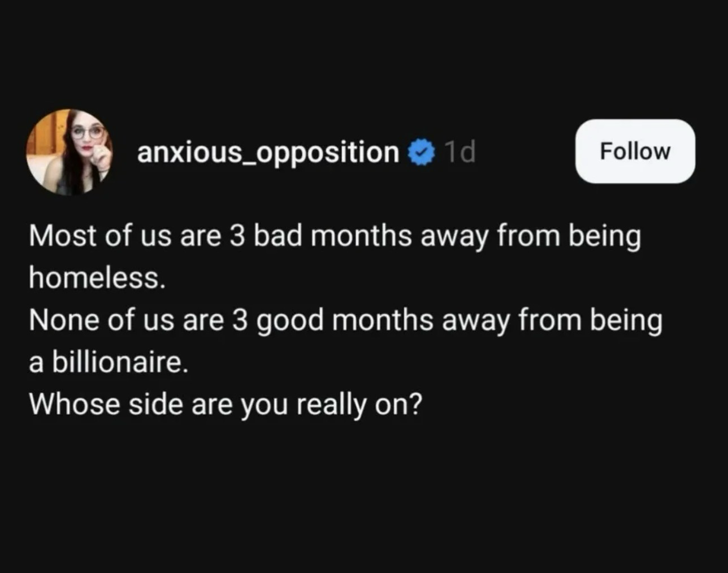This screenshot has width=728, height=573.
Task: Click the blue verified badge icon
Action: click(x=420, y=153)
